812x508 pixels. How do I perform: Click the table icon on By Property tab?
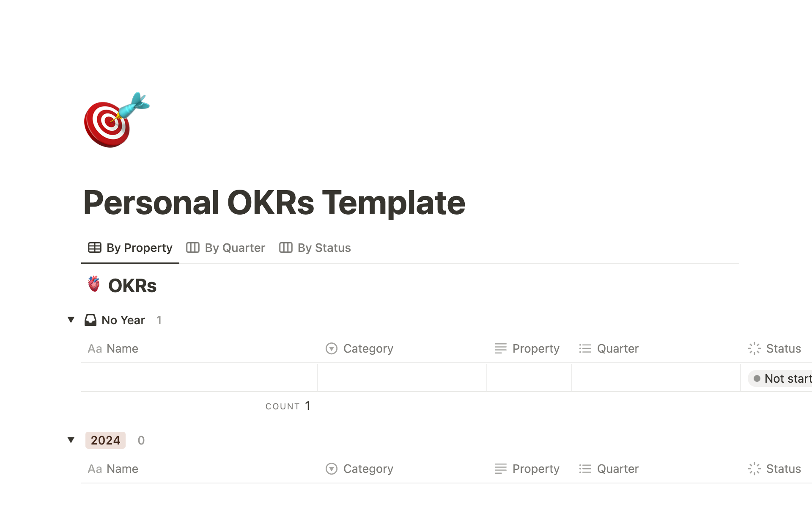95,248
